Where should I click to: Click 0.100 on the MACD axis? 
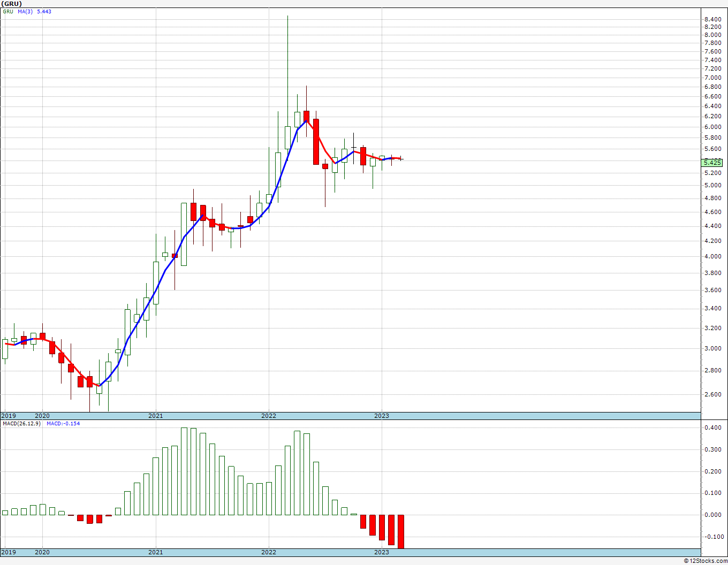tap(712, 493)
